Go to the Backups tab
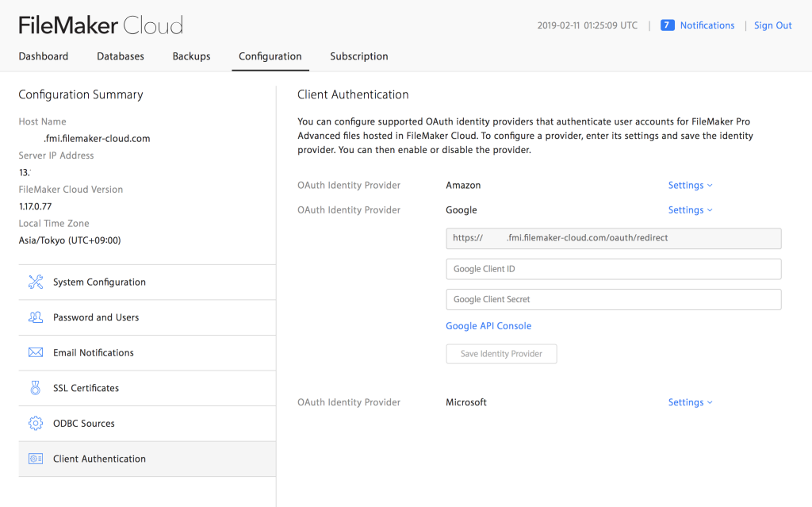This screenshot has width=812, height=507. click(x=191, y=56)
